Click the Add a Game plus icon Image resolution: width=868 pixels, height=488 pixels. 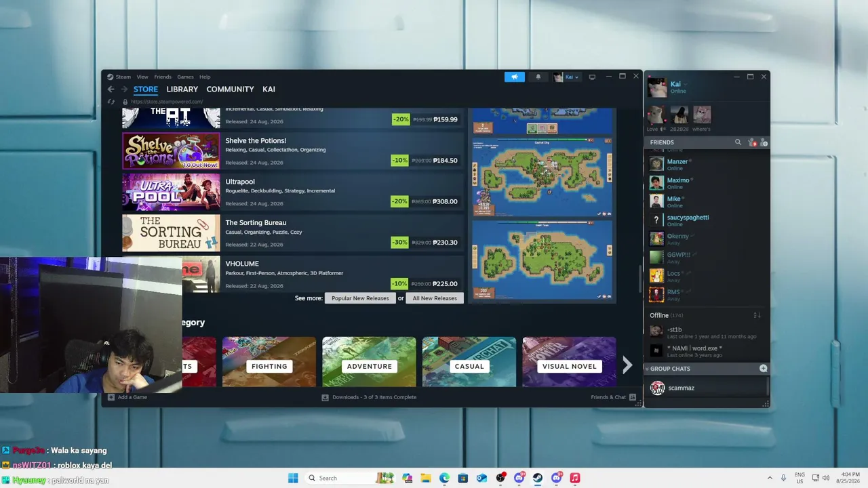[x=111, y=397]
